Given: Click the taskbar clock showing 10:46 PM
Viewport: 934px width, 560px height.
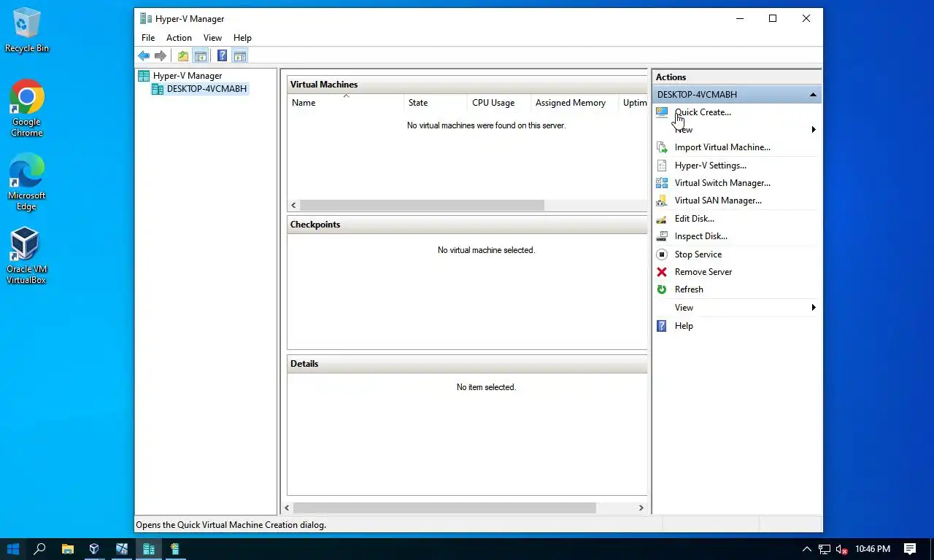Looking at the screenshot, I should pyautogui.click(x=873, y=549).
